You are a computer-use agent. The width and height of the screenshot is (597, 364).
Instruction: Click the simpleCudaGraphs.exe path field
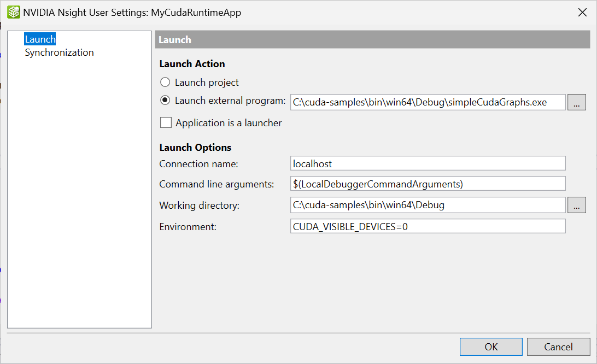coord(426,102)
